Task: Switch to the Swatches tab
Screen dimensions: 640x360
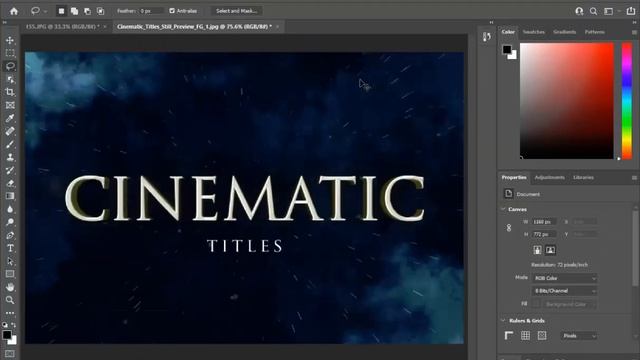Action: (533, 32)
